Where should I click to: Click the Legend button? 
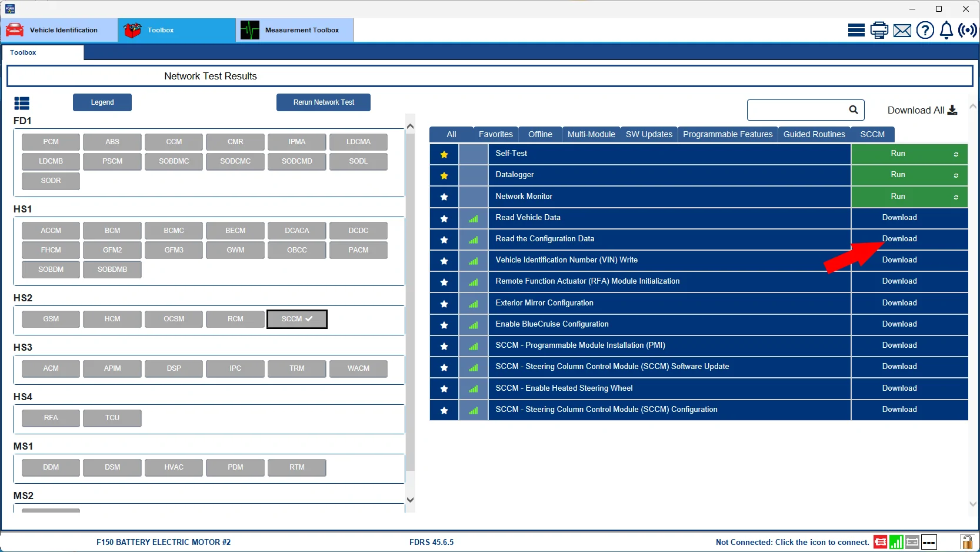click(x=102, y=102)
